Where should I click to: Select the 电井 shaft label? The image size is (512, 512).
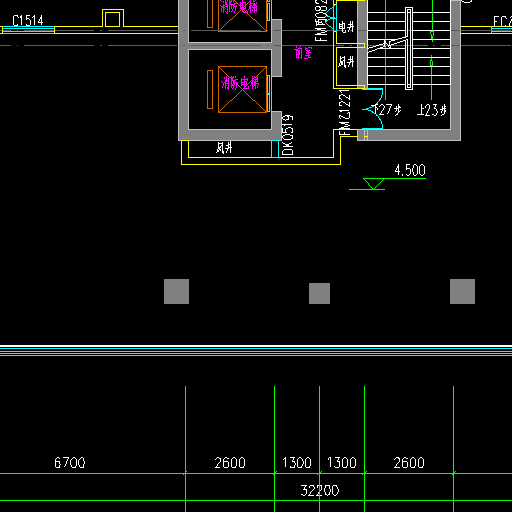pos(346,27)
